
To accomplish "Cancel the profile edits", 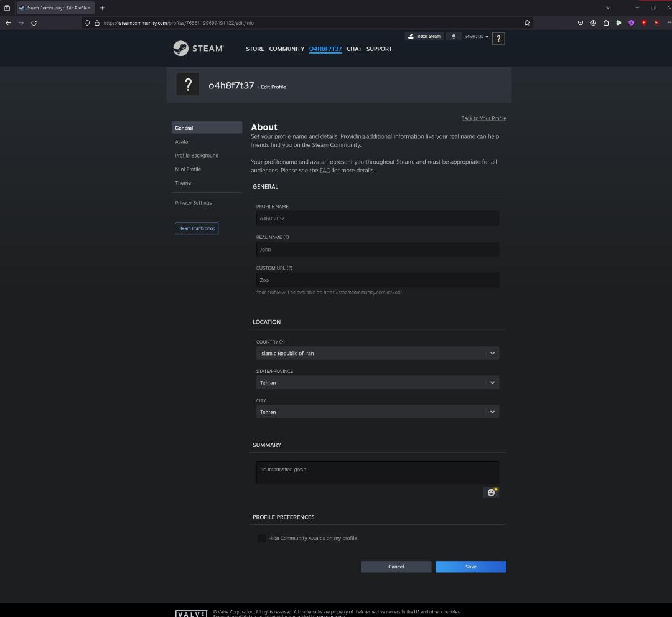I will (396, 567).
